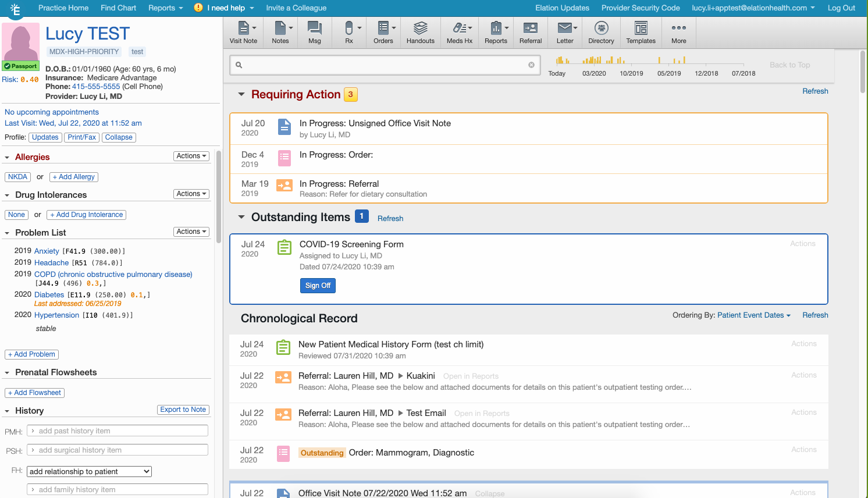The width and height of the screenshot is (868, 498).
Task: Open the More toolbar menu
Action: pyautogui.click(x=679, y=33)
